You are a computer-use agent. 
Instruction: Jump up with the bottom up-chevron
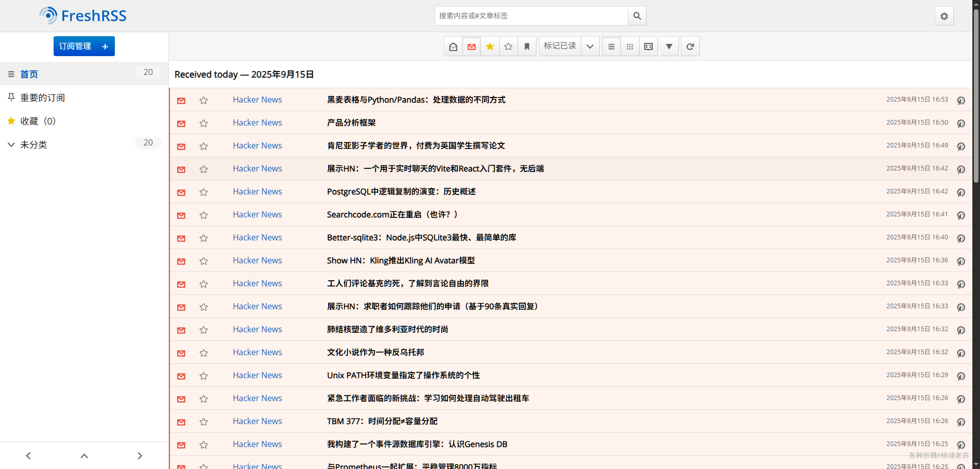point(84,456)
